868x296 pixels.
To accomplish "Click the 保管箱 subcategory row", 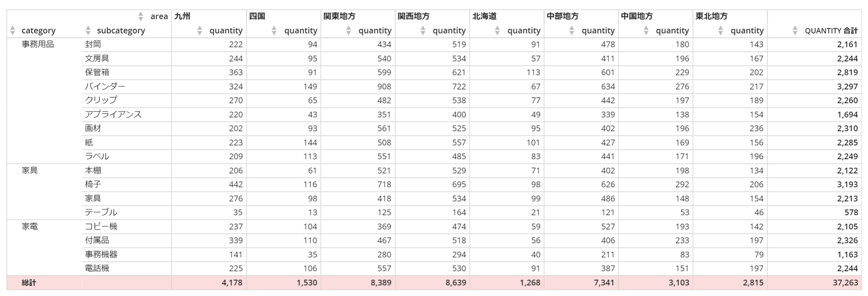I will [97, 72].
